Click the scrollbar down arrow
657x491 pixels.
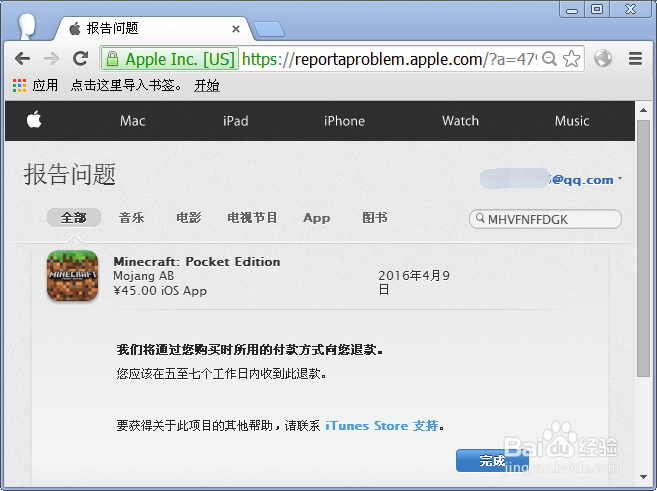click(643, 477)
